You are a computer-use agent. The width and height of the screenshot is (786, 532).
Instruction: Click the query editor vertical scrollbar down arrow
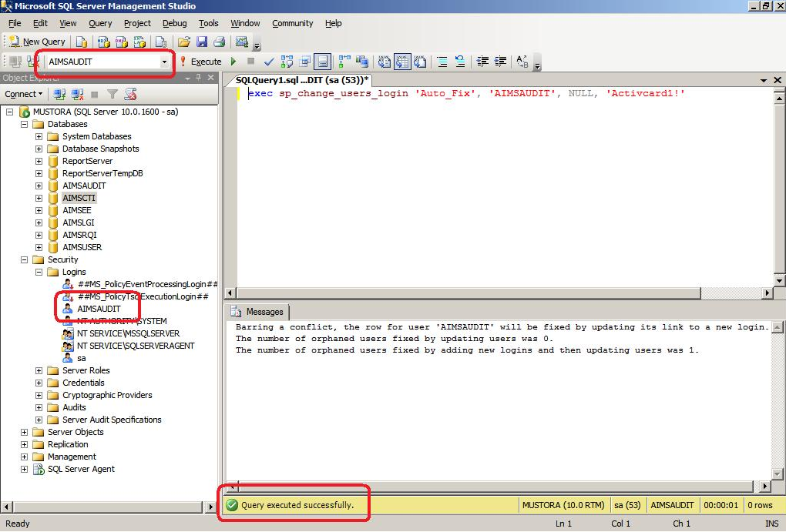click(x=779, y=280)
